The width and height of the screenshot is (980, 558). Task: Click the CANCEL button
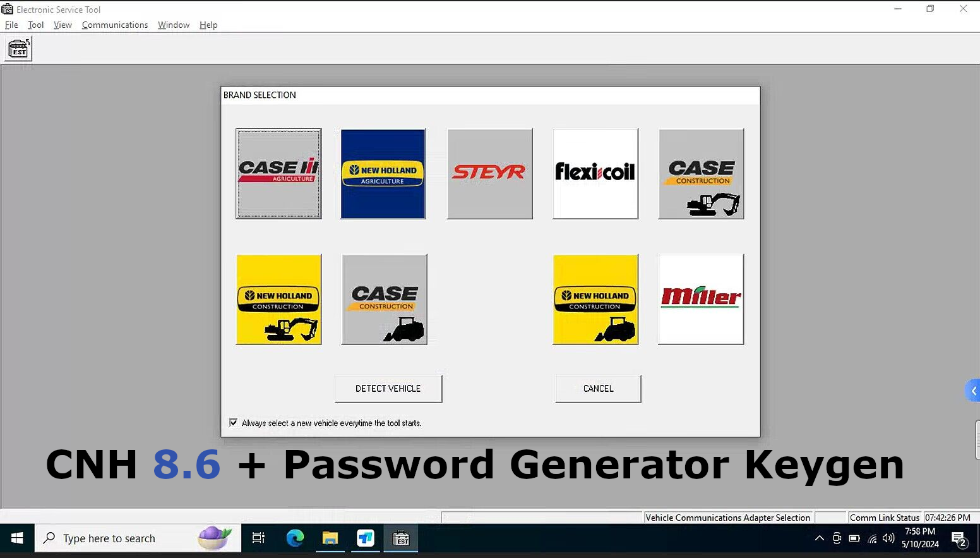coord(597,388)
